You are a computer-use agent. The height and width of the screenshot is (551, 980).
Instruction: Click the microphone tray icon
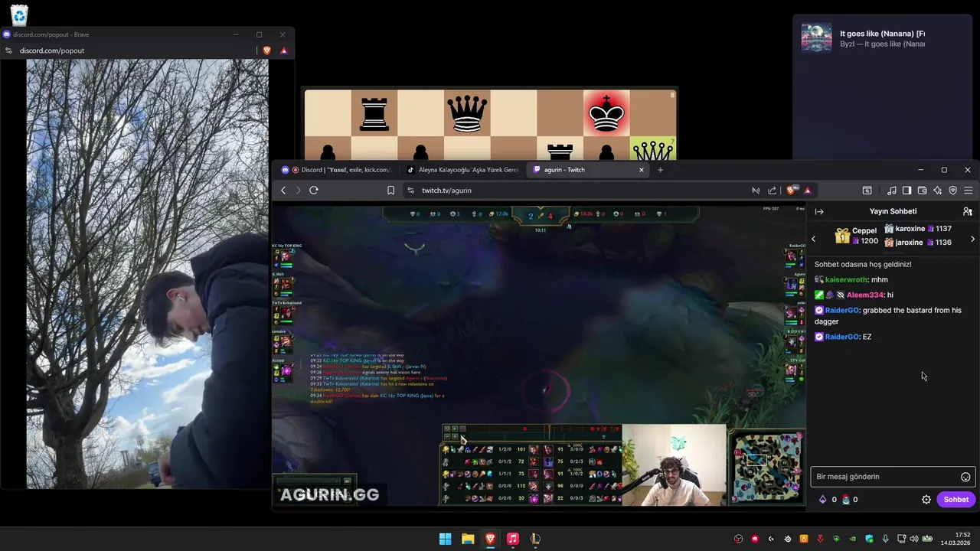click(x=885, y=539)
